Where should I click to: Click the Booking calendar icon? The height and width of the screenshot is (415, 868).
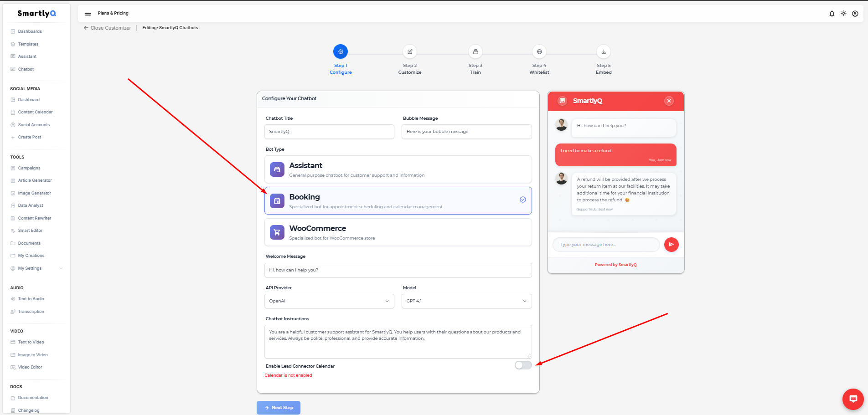pyautogui.click(x=277, y=201)
